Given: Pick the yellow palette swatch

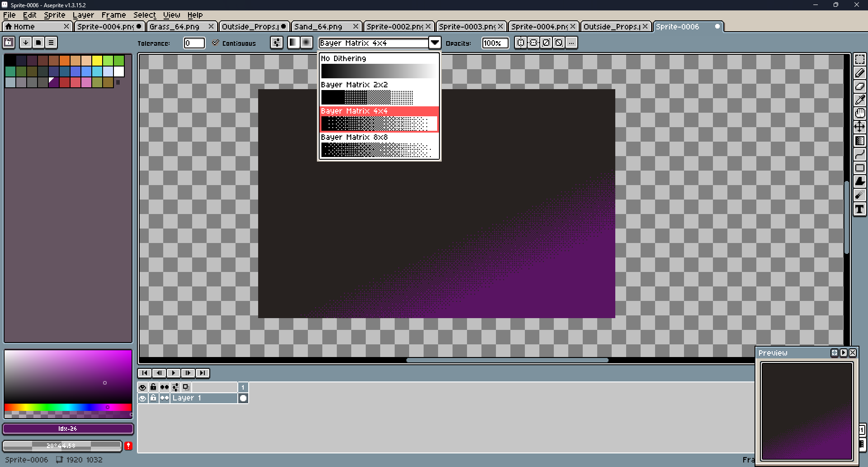Looking at the screenshot, I should coord(97,61).
